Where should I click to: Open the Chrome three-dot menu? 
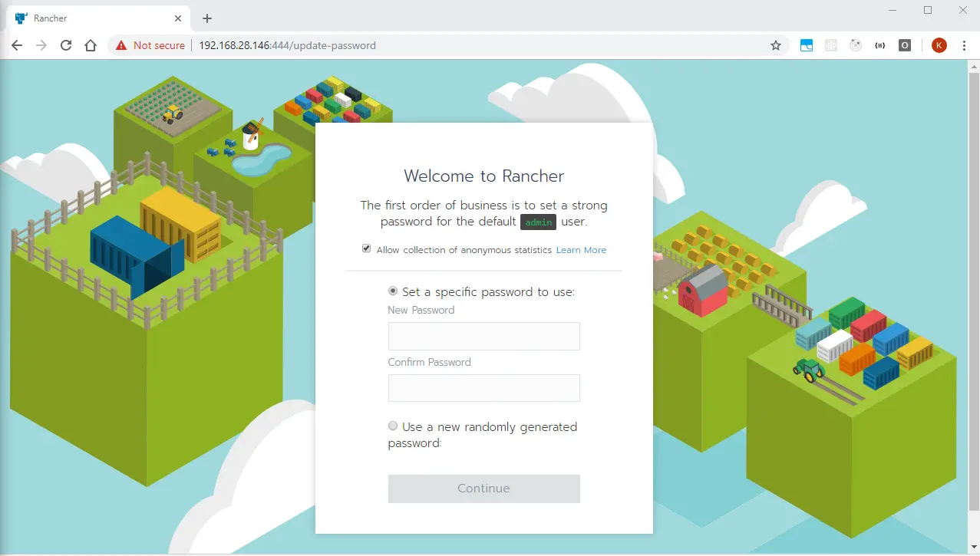pyautogui.click(x=964, y=45)
